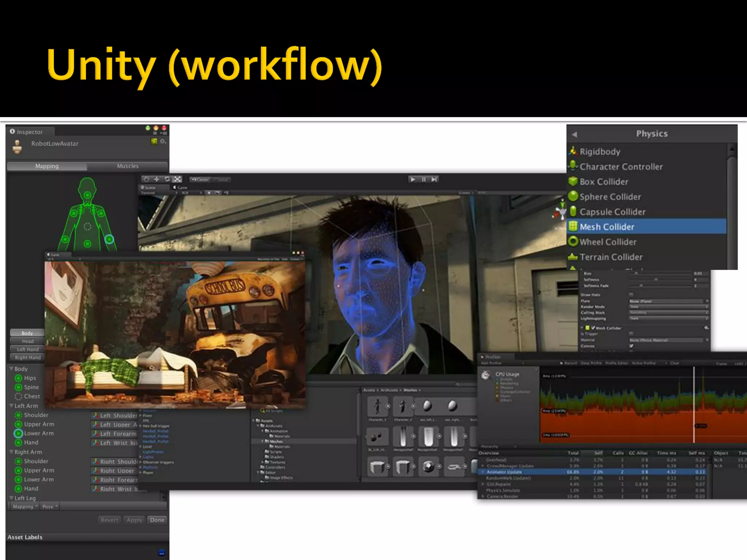Toggle the Convex checkbox
This screenshot has height=560, width=747.
tap(631, 346)
